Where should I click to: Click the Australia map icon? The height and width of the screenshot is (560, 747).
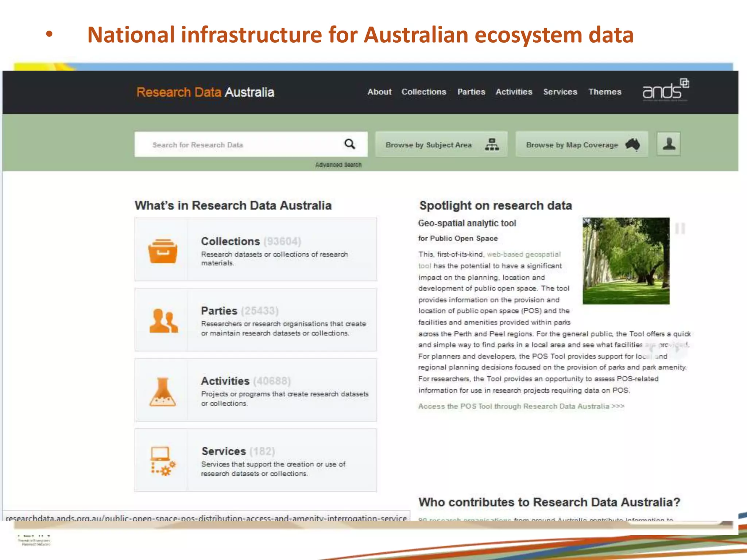[x=633, y=144]
